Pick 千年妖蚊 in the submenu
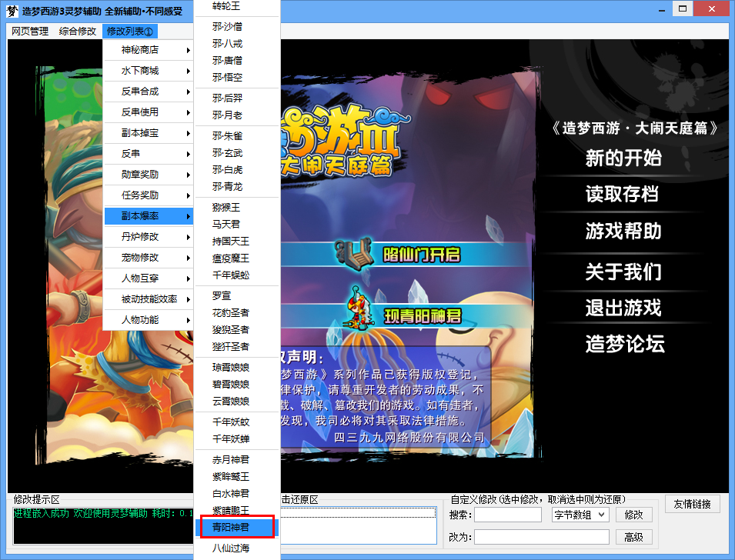Screen dimensions: 735x560 pos(237,422)
